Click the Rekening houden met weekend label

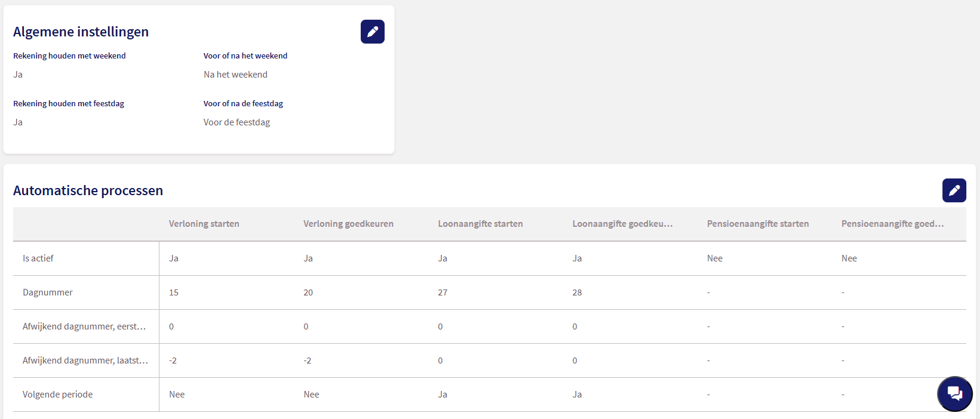(69, 56)
